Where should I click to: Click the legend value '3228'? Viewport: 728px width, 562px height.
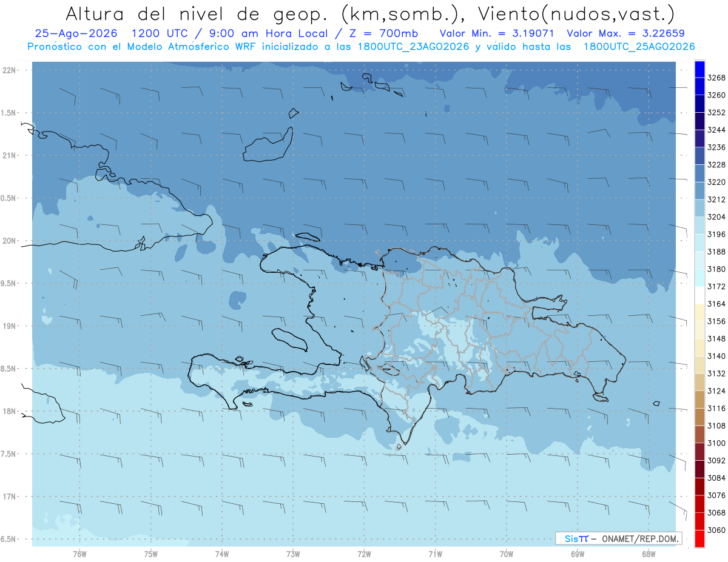(x=716, y=165)
